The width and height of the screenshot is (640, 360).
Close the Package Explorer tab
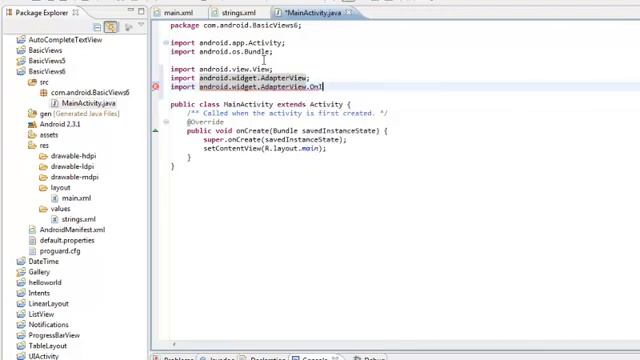click(76, 13)
